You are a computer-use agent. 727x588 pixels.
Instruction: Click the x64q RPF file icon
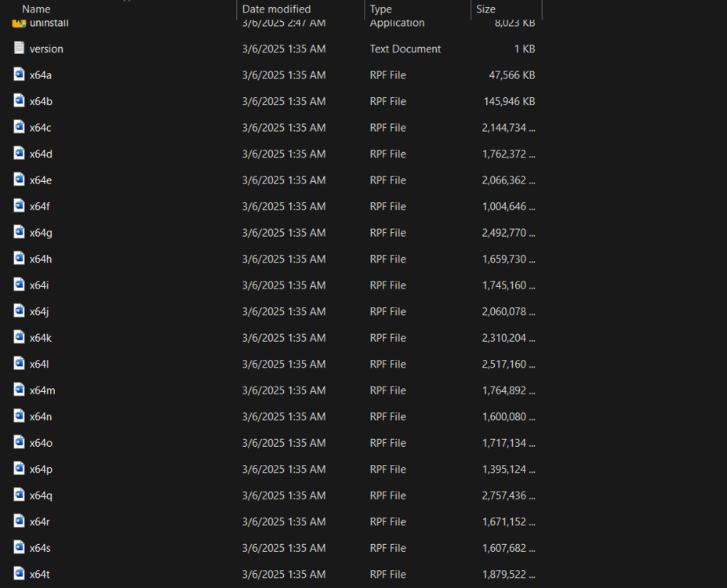18,495
